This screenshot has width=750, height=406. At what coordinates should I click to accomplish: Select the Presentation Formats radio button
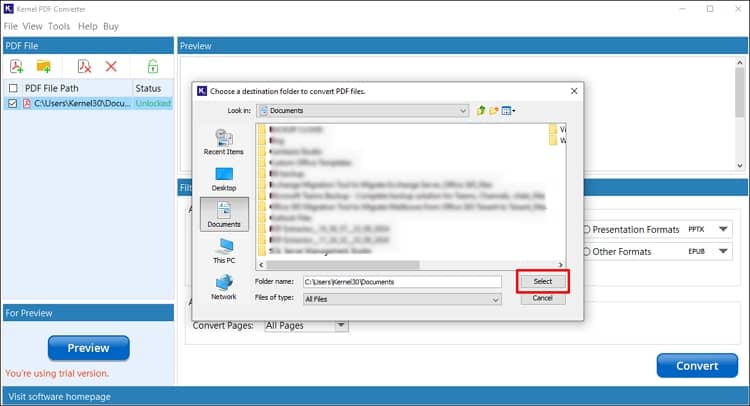[586, 230]
